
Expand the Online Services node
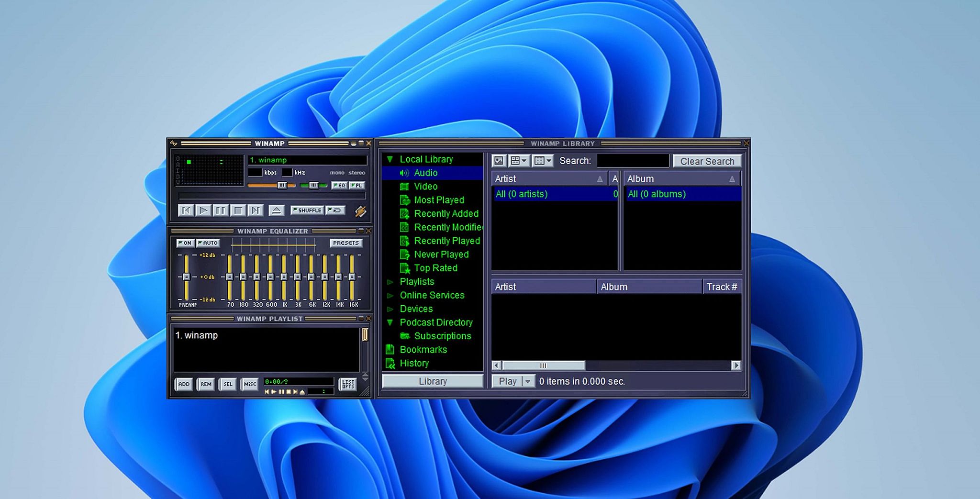click(x=390, y=296)
